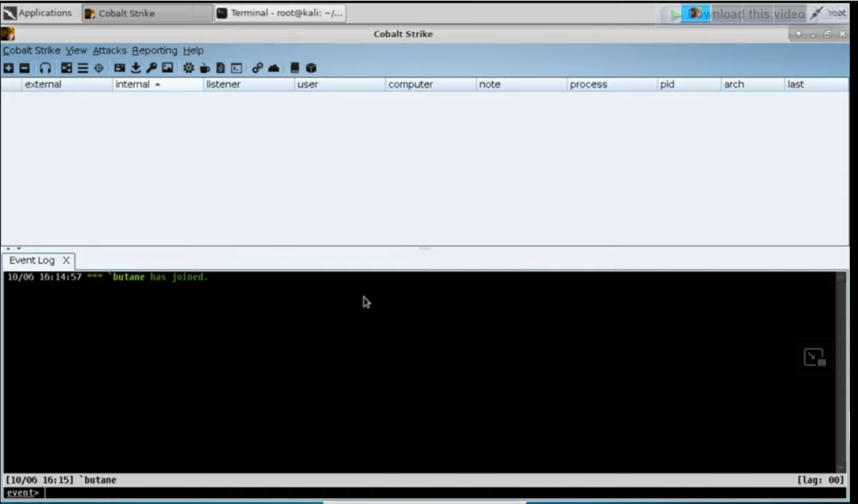858x504 pixels.
Task: Focus the event> command input field
Action: [446, 493]
